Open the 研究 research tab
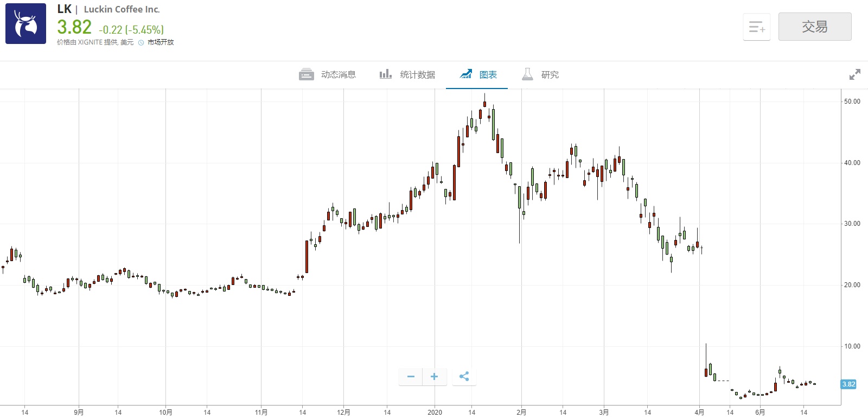 [x=540, y=74]
